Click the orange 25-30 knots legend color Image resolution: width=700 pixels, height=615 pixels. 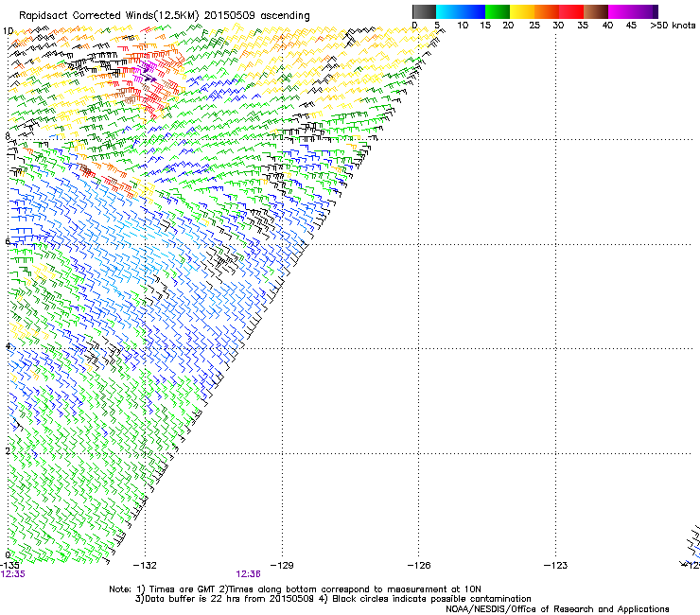(547, 11)
